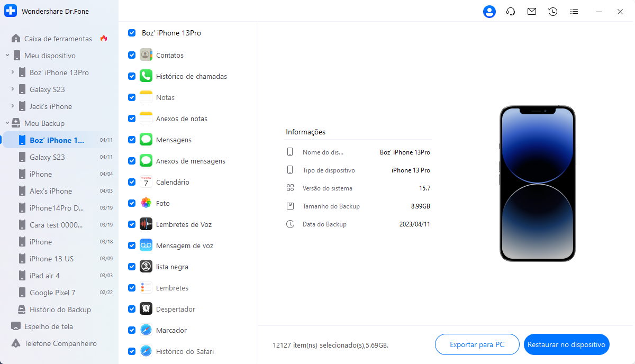635x364 pixels.
Task: Click the headset support icon
Action: tap(511, 12)
